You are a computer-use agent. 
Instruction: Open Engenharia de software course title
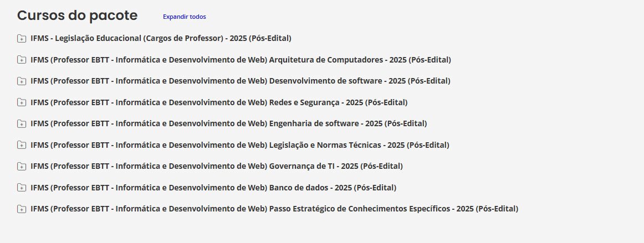pyautogui.click(x=229, y=123)
